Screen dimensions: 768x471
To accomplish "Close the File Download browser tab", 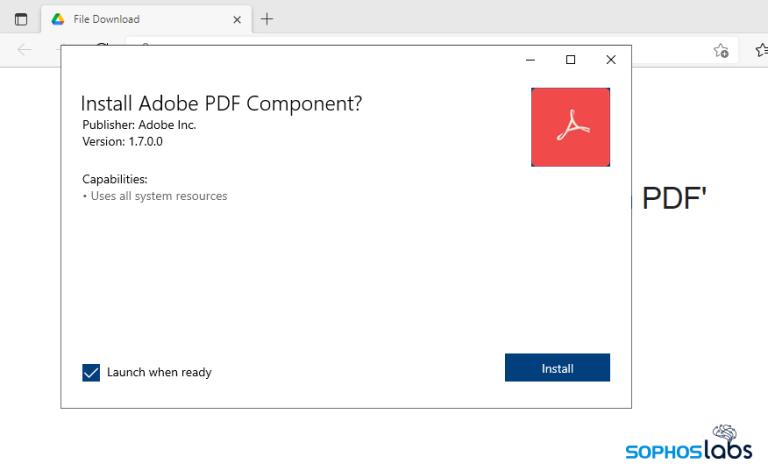I will pyautogui.click(x=237, y=20).
